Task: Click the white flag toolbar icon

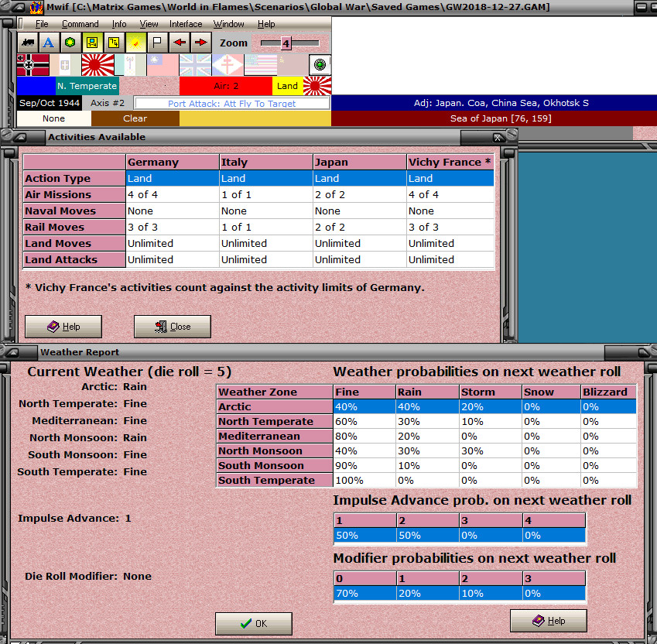Action: [x=157, y=43]
